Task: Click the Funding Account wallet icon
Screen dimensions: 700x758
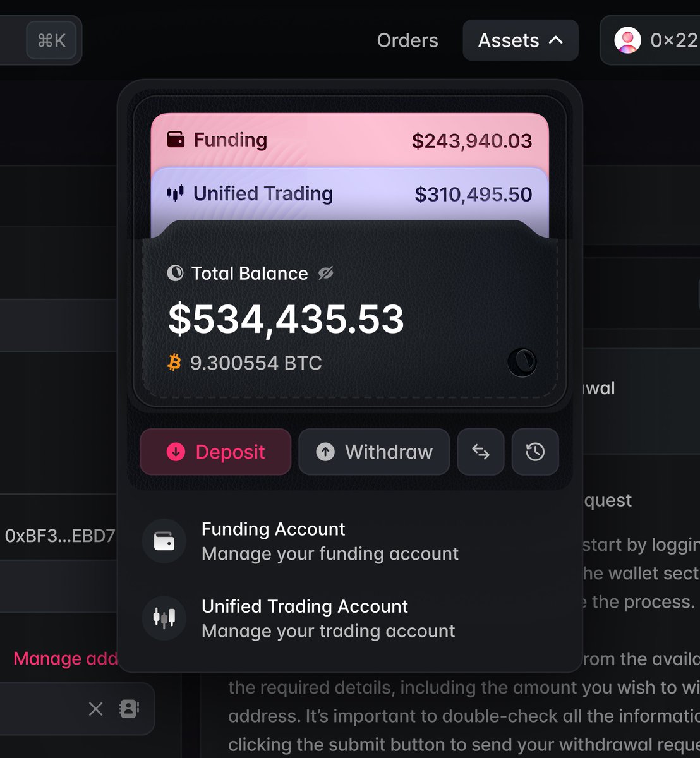Action: point(164,541)
